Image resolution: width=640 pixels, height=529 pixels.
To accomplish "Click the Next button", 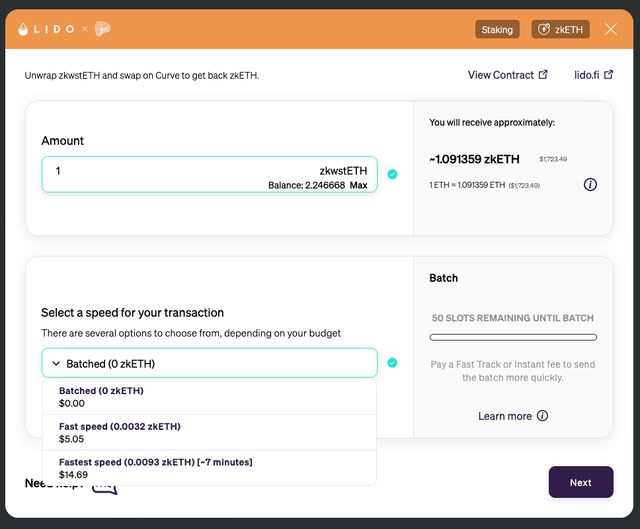I will [x=581, y=482].
